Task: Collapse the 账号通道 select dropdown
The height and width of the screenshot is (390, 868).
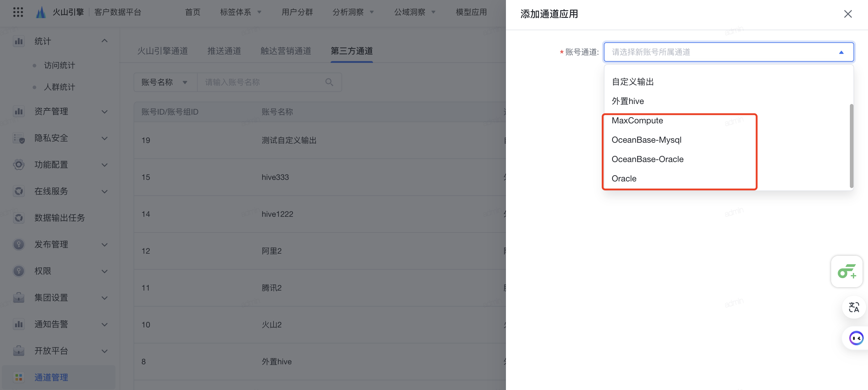Action: coord(841,52)
